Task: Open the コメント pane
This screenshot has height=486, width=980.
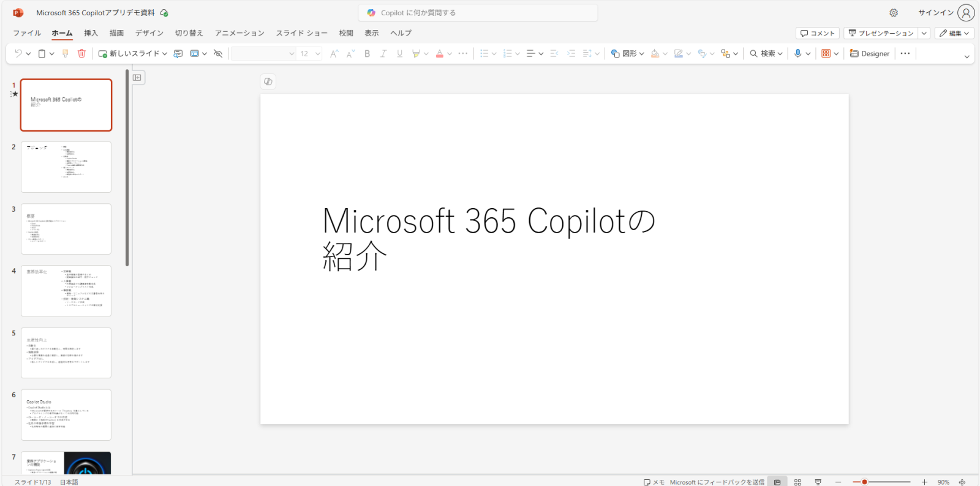Action: (x=818, y=33)
